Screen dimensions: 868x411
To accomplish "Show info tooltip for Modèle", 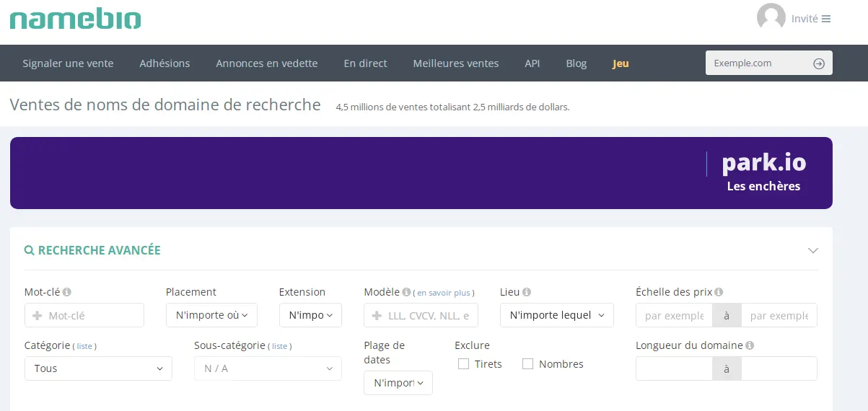I will coord(406,292).
